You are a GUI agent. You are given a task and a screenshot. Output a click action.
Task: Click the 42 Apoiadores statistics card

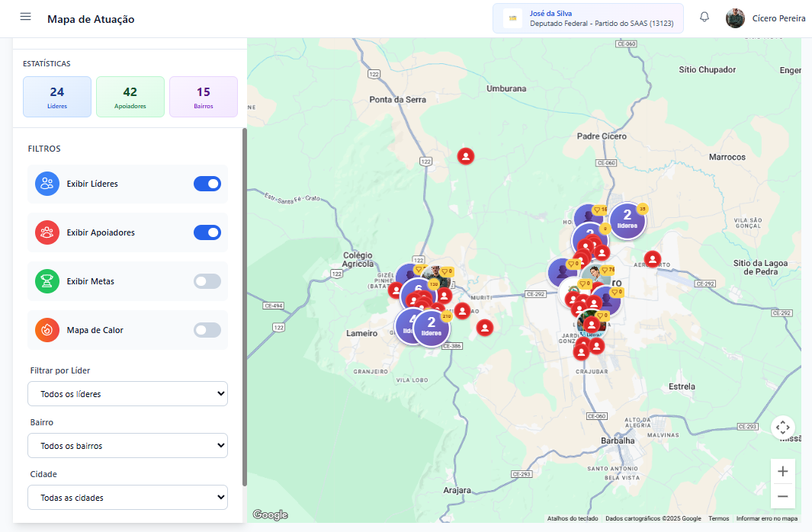pyautogui.click(x=130, y=97)
